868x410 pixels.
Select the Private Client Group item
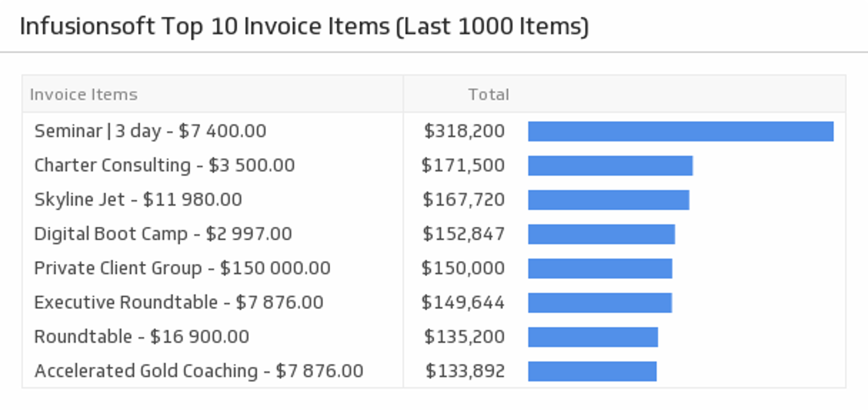[182, 268]
